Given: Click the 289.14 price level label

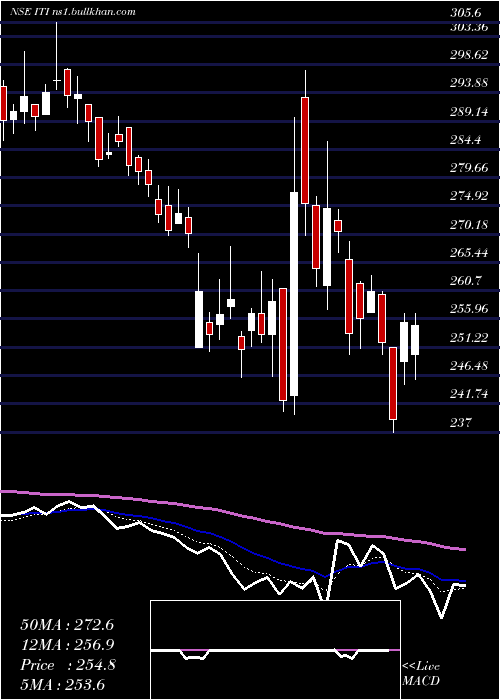Looking at the screenshot, I should coord(468,112).
